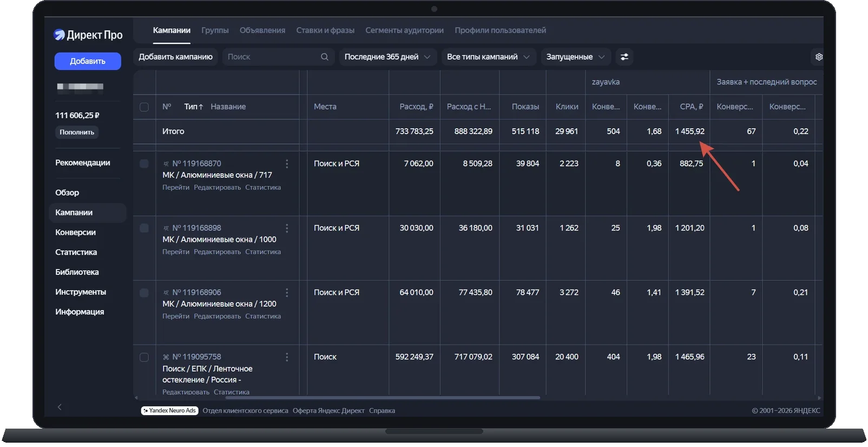Screen dimensions: 868x447
Task: Click campaign type icon beside № 119095758
Action: click(x=166, y=357)
